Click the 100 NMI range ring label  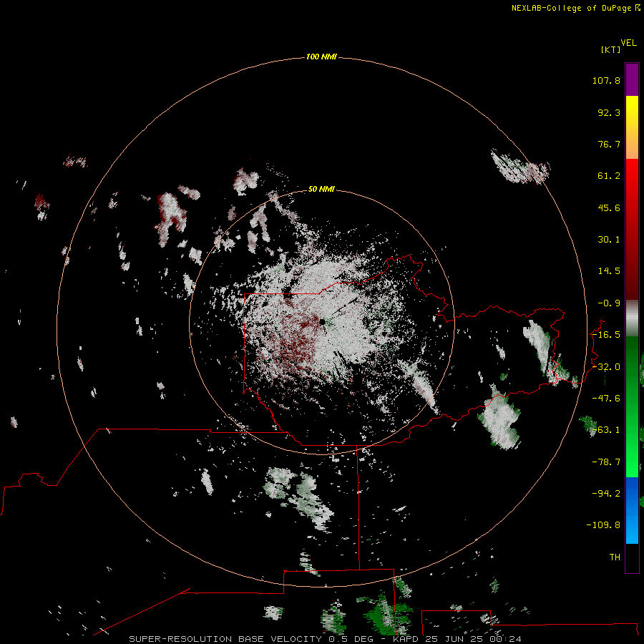point(321,57)
